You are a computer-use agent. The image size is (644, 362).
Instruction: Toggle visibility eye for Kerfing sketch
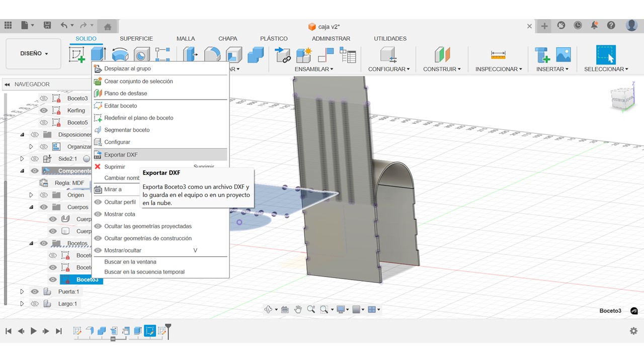coord(44,111)
